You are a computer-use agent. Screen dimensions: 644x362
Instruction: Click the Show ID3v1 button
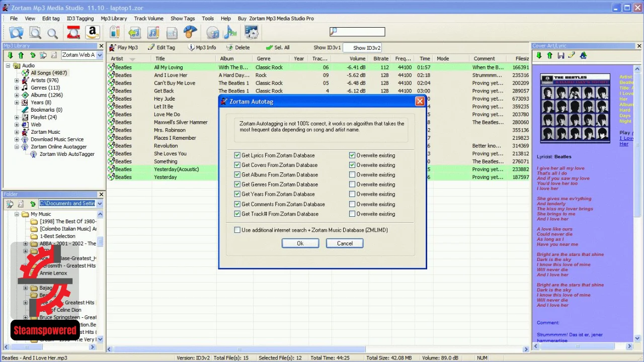pos(327,48)
